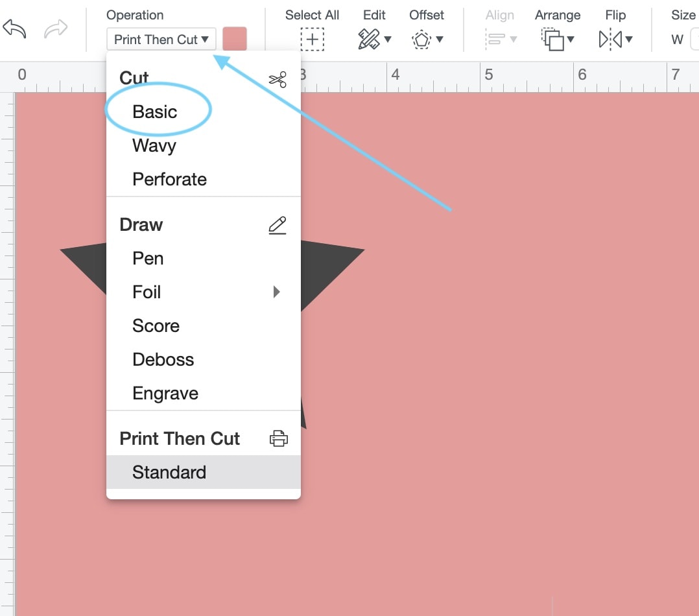This screenshot has width=699, height=616.
Task: Select the Undo arrow icon
Action: point(14,27)
